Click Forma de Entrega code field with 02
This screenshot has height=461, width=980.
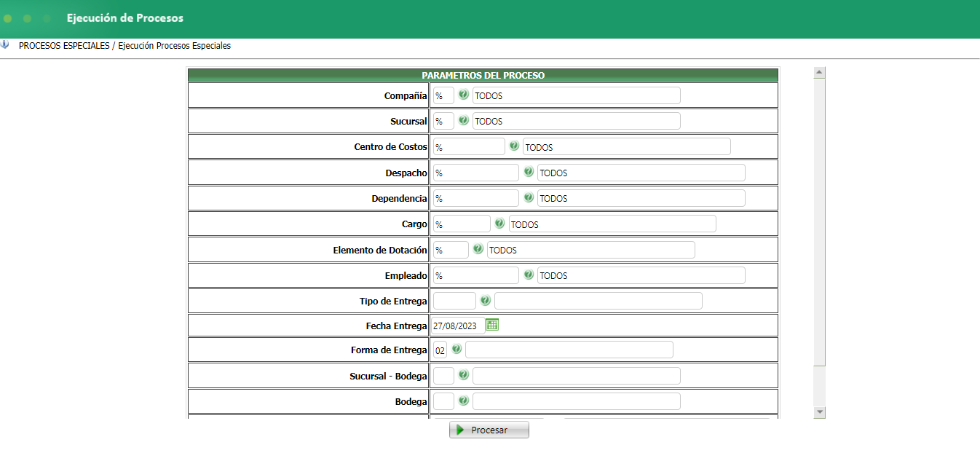click(440, 350)
